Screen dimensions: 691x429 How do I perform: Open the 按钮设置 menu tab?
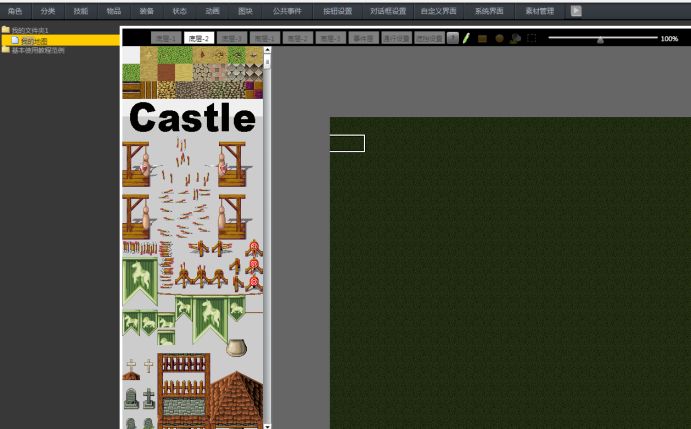pyautogui.click(x=338, y=11)
